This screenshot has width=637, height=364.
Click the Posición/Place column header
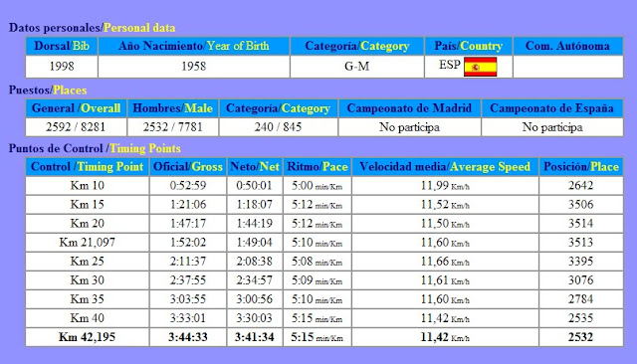click(x=581, y=167)
